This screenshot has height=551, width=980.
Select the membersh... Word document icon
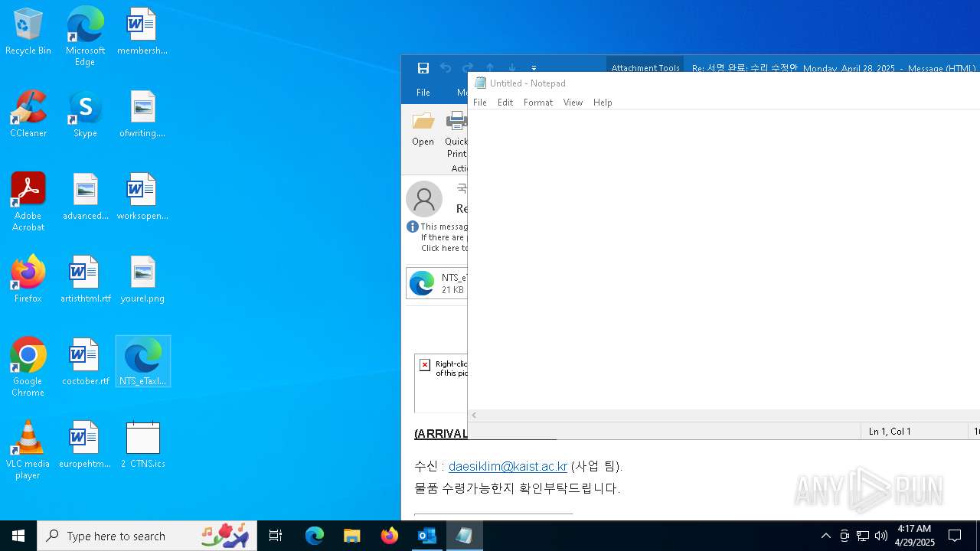pyautogui.click(x=142, y=32)
